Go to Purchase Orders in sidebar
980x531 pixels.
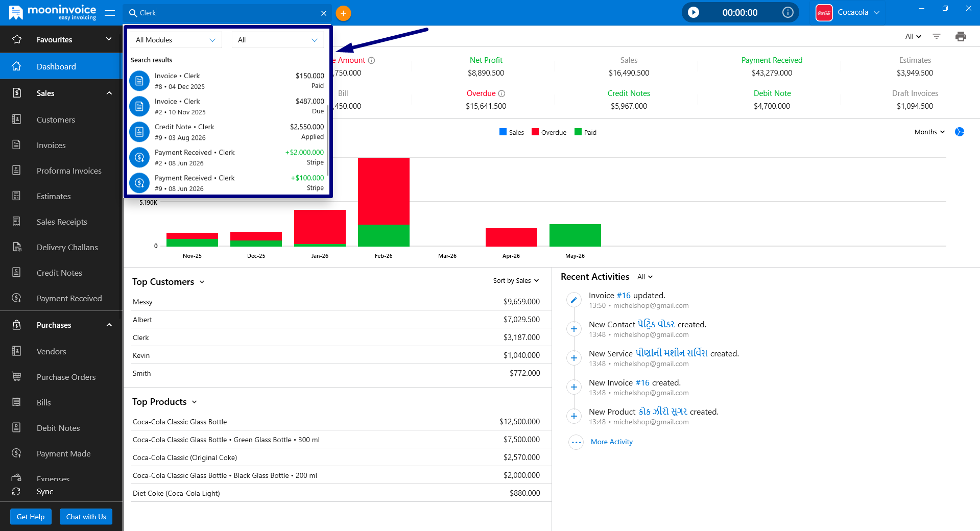[66, 377]
